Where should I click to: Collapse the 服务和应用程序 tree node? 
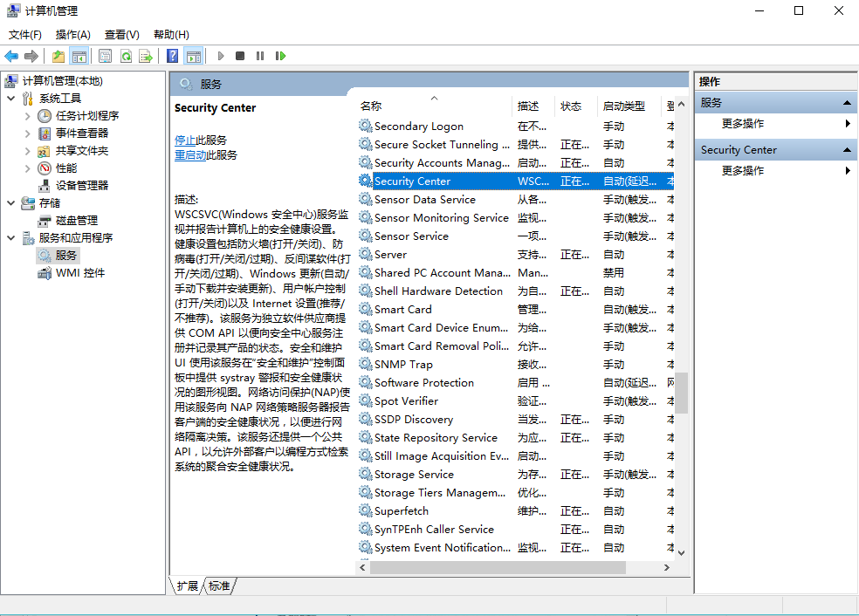[11, 237]
